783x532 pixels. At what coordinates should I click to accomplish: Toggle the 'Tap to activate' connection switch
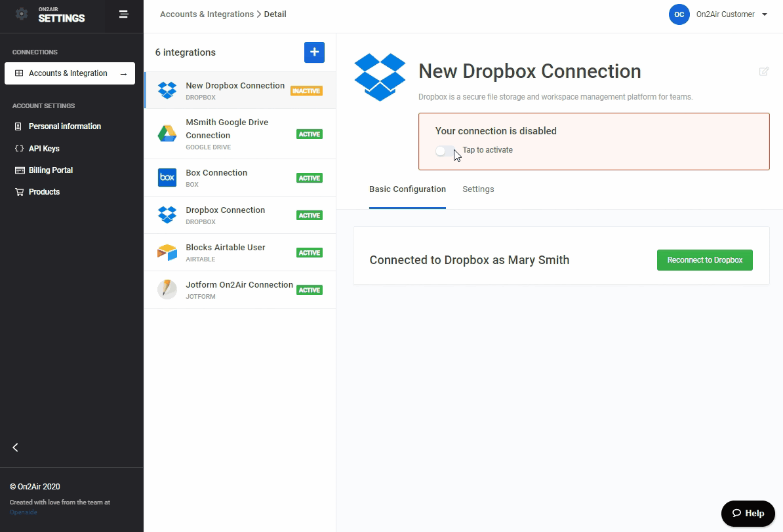tap(445, 151)
